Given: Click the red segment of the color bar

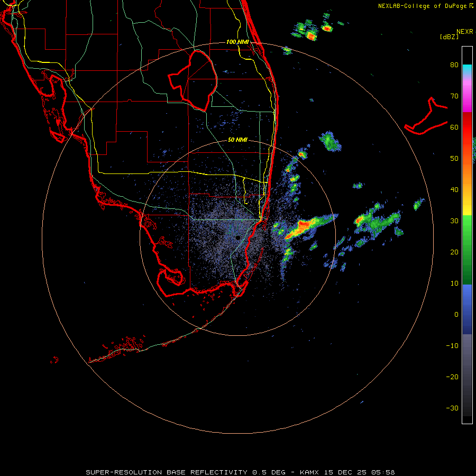Looking at the screenshot, I should [467, 127].
